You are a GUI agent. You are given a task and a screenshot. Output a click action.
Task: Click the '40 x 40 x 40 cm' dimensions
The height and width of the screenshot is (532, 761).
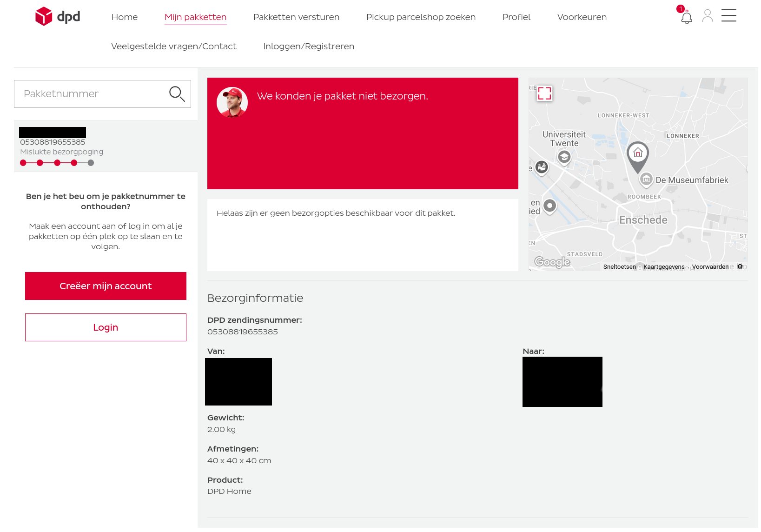coord(239,461)
